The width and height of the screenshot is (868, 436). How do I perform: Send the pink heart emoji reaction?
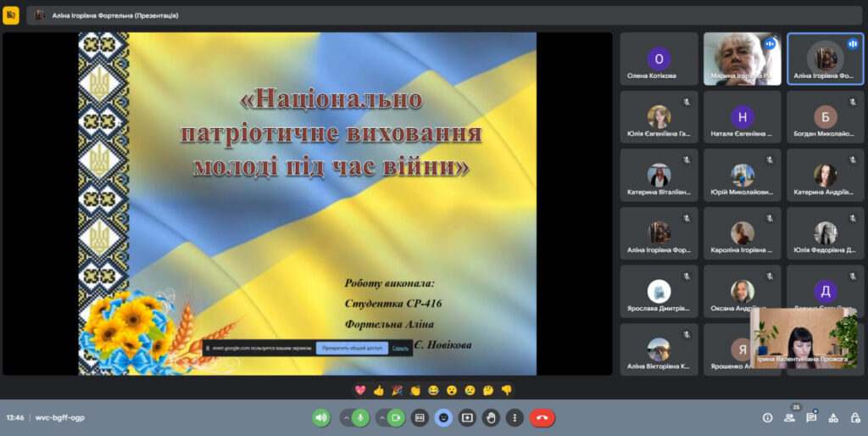[360, 391]
